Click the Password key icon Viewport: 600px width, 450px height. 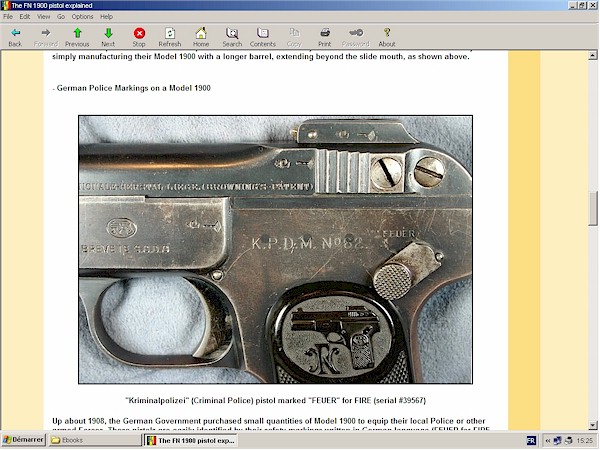click(x=356, y=33)
